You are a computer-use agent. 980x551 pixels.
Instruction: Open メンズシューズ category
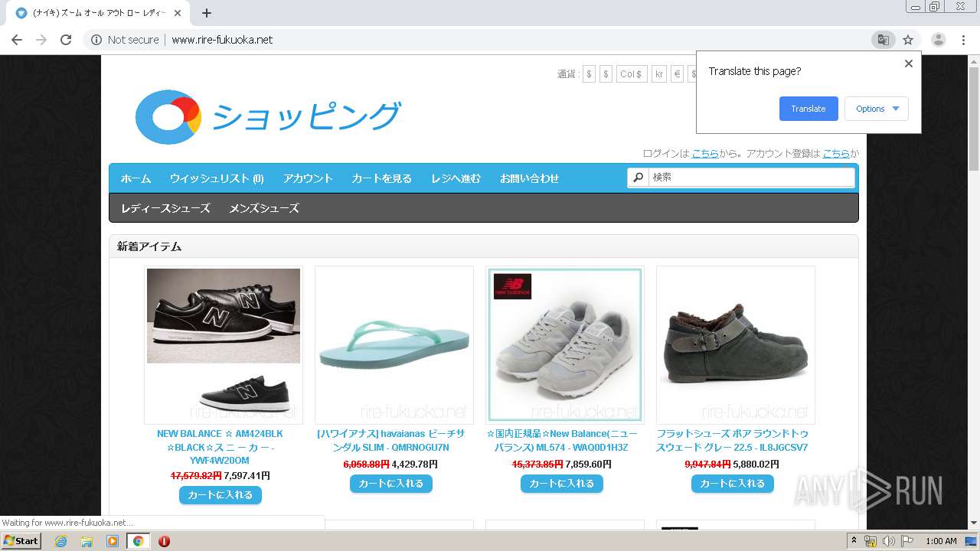click(264, 208)
